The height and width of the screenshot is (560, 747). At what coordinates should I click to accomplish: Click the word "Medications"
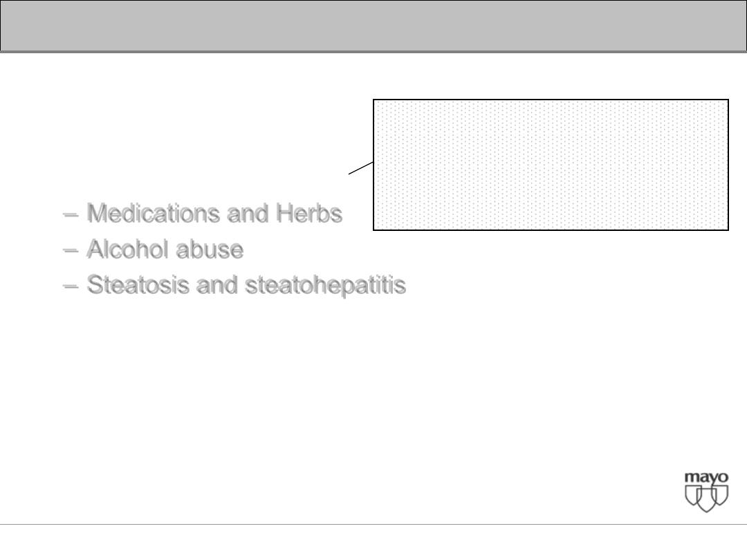pos(154,214)
